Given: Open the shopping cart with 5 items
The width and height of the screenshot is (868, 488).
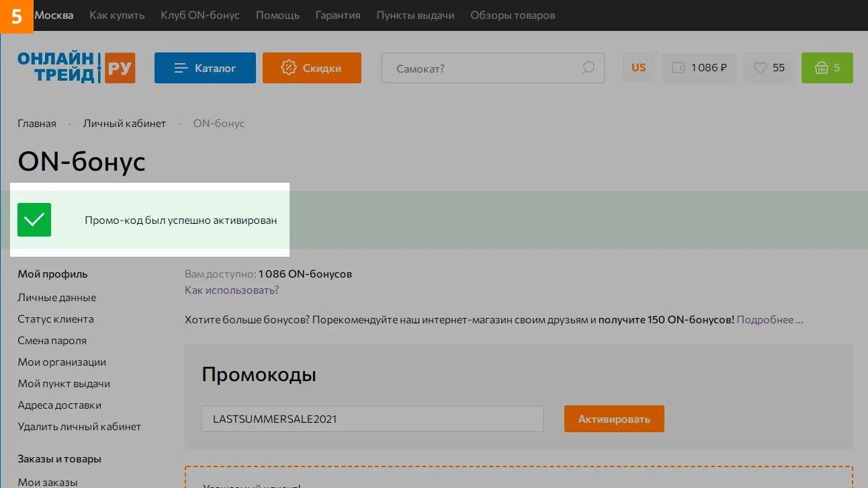Looking at the screenshot, I should (x=827, y=67).
